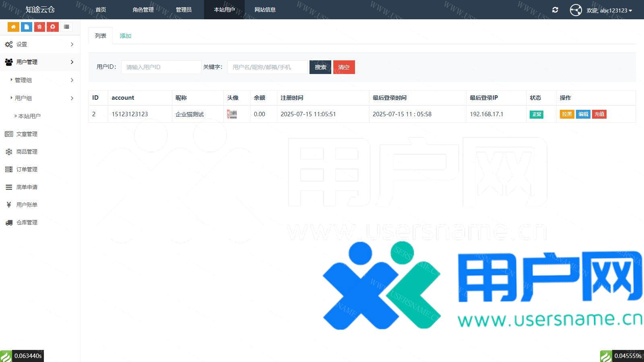This screenshot has width=644, height=362.
Task: Switch to the 添加 tab
Action: click(126, 36)
